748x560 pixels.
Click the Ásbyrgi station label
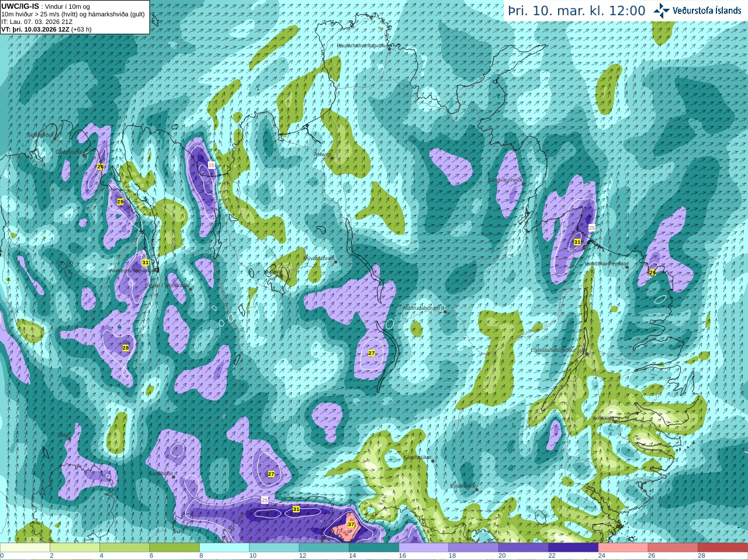(323, 154)
